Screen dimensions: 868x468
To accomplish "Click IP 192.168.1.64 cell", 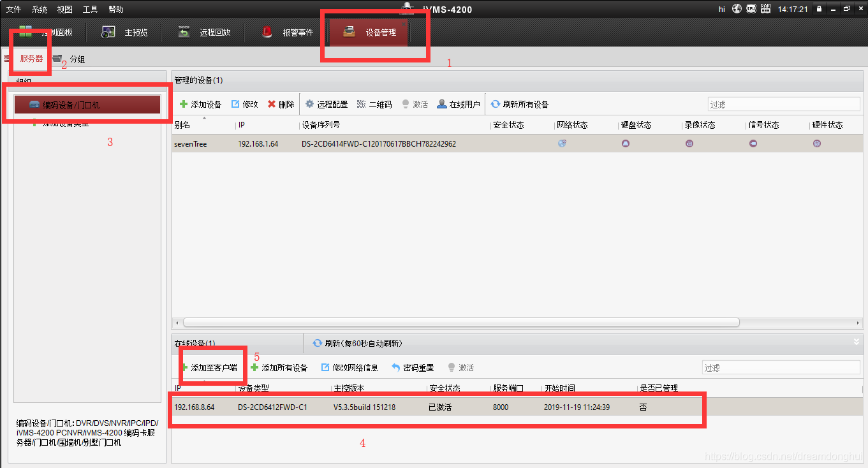I will [258, 144].
